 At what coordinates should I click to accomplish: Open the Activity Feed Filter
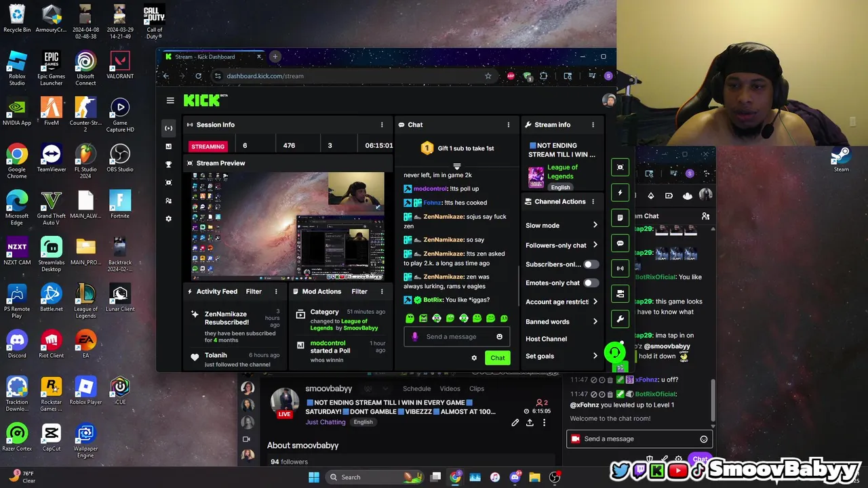pyautogui.click(x=254, y=291)
